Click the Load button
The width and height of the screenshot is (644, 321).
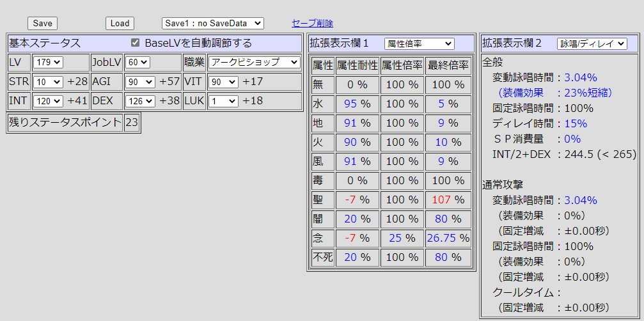120,24
